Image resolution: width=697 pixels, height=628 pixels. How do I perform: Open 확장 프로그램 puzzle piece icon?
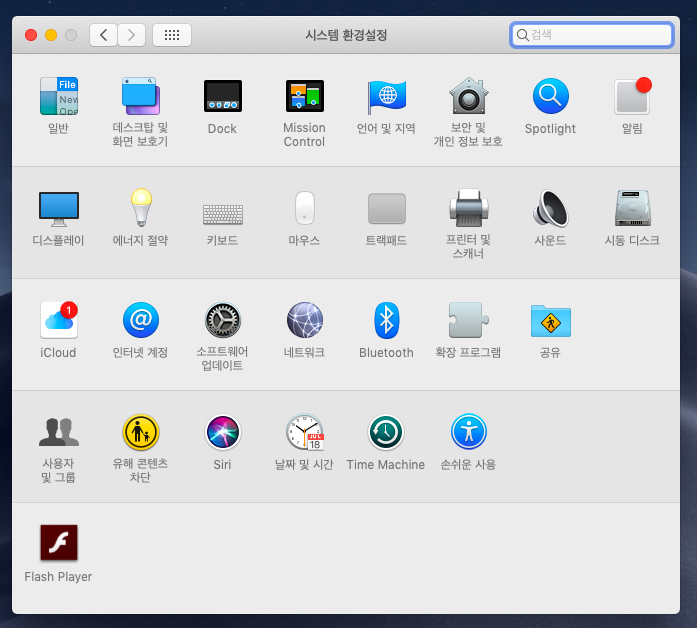[x=469, y=320]
